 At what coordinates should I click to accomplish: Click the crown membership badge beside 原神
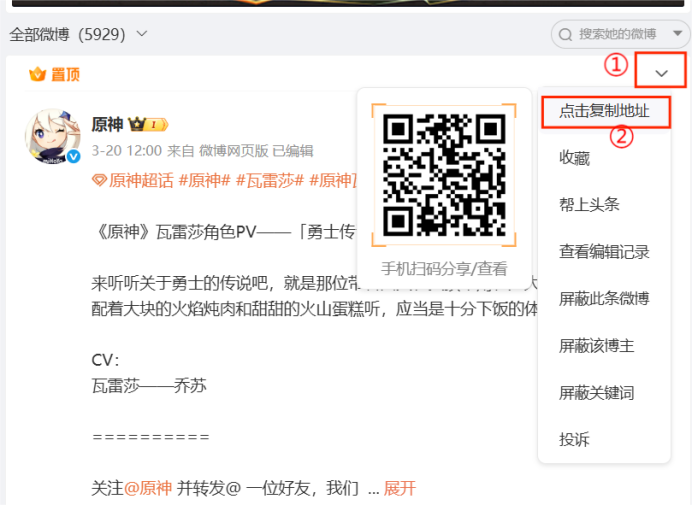(x=148, y=125)
